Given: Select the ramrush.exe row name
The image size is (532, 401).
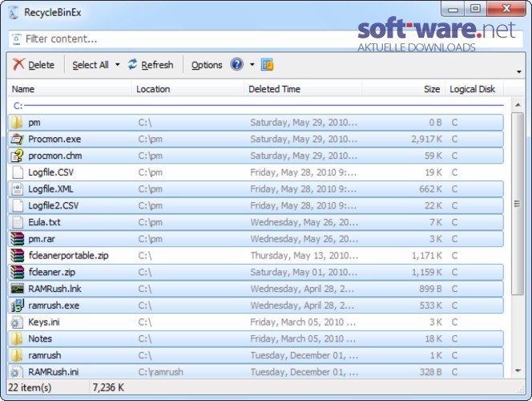Looking at the screenshot, I should (54, 306).
